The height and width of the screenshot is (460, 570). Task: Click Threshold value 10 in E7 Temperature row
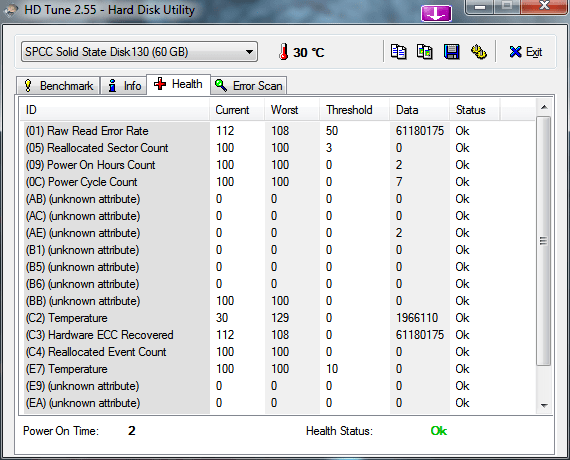tap(332, 369)
